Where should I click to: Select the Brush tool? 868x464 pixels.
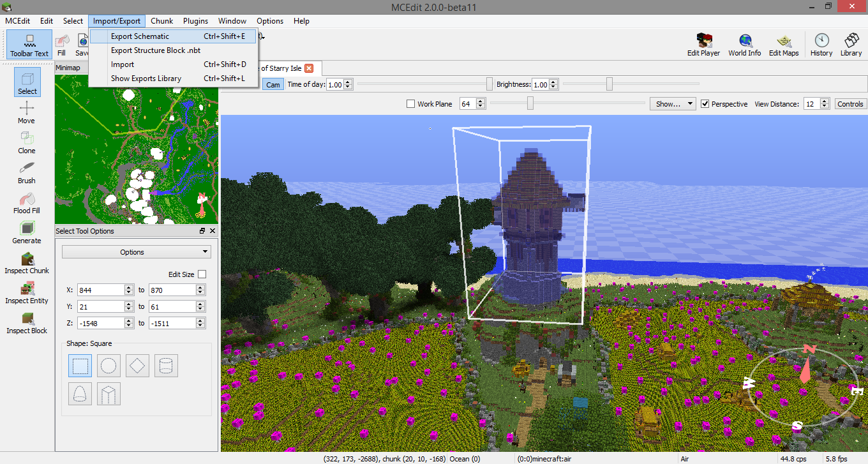27,172
